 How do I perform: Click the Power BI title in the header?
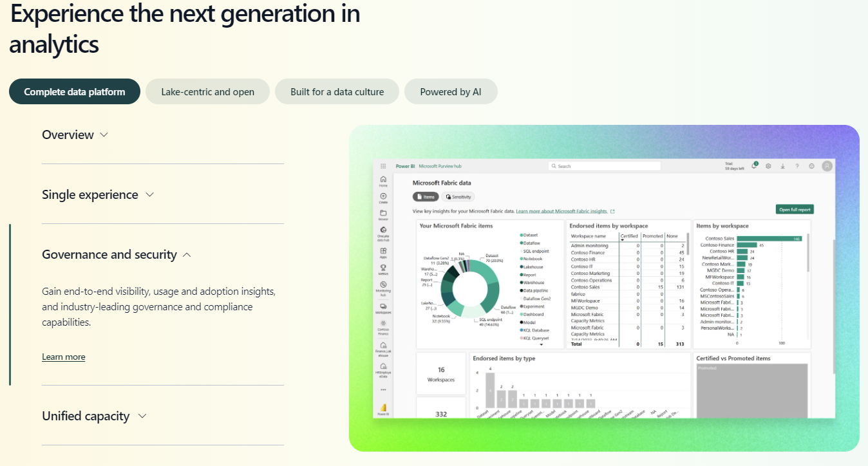(405, 166)
